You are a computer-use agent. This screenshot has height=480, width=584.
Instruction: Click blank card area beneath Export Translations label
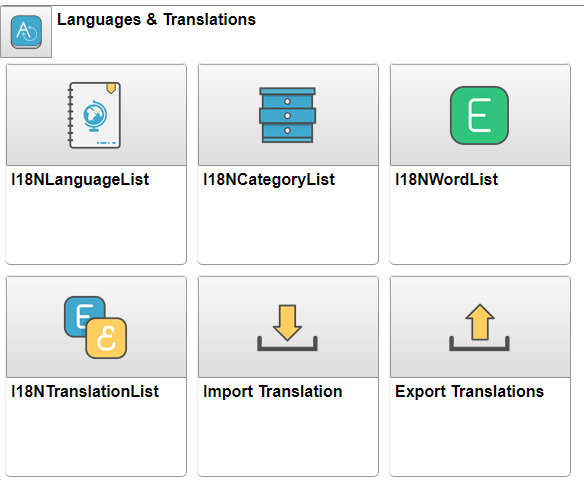tap(480, 438)
